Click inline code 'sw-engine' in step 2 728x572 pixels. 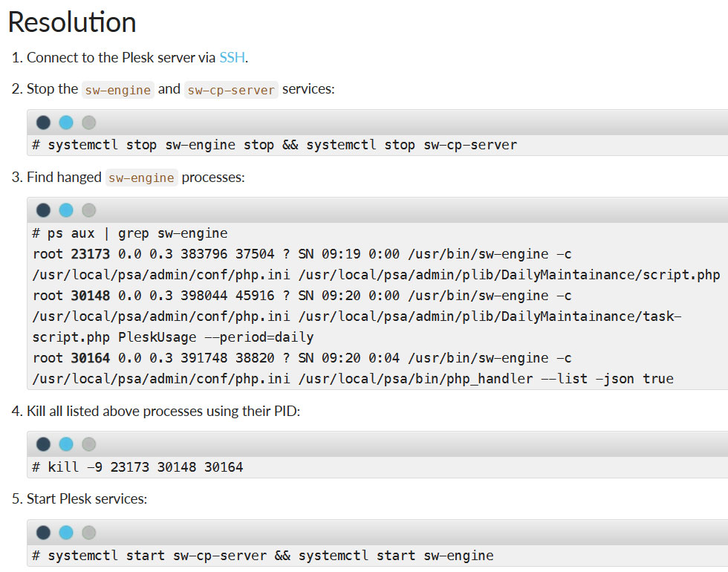[x=118, y=90]
